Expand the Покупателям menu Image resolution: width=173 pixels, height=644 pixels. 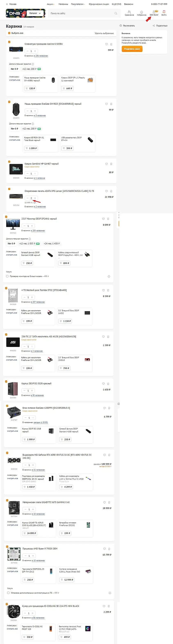[x=78, y=4]
